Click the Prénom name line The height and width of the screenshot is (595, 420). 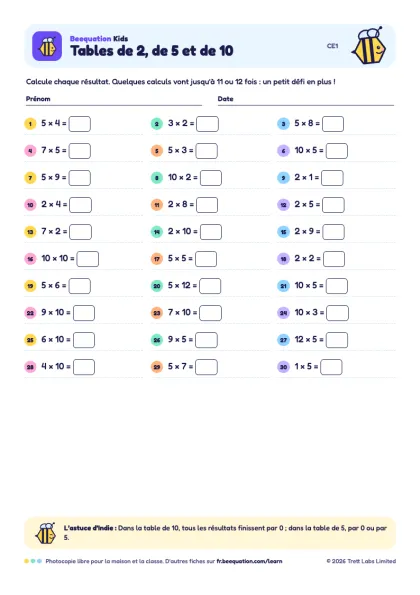click(x=114, y=100)
